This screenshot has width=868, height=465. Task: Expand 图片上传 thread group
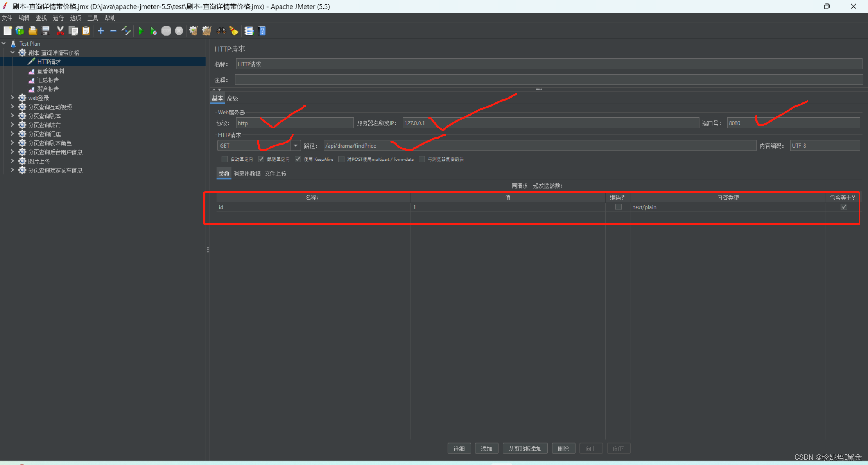pos(12,161)
